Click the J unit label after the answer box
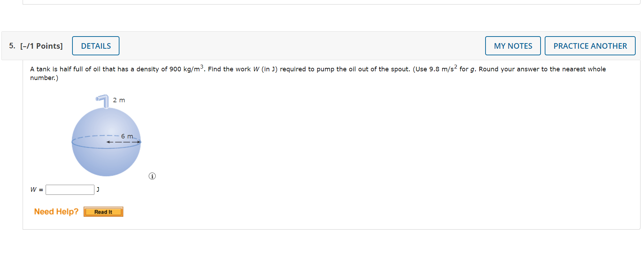 point(98,189)
